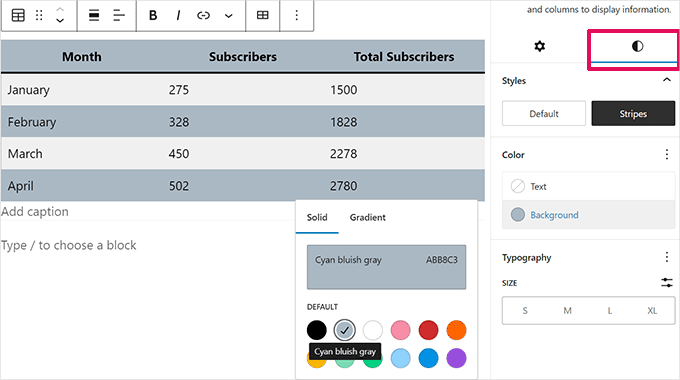Open the block settings gear tab
Screen dimensions: 680x380
[539, 46]
